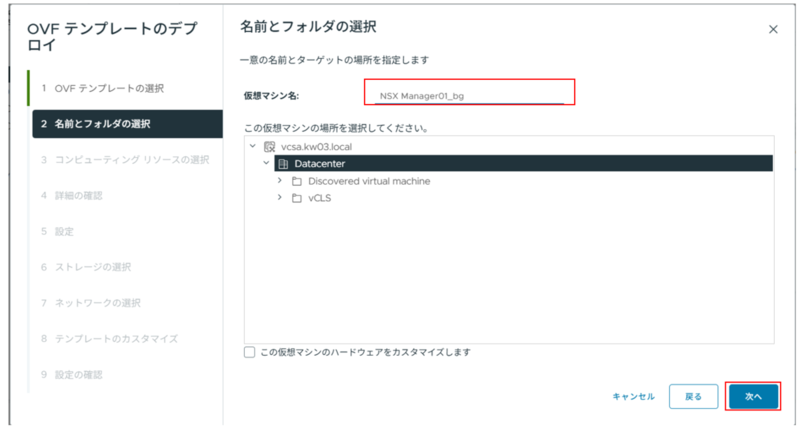Expand the Discovered virtual machine folder
The image size is (800, 433).
coord(280,181)
